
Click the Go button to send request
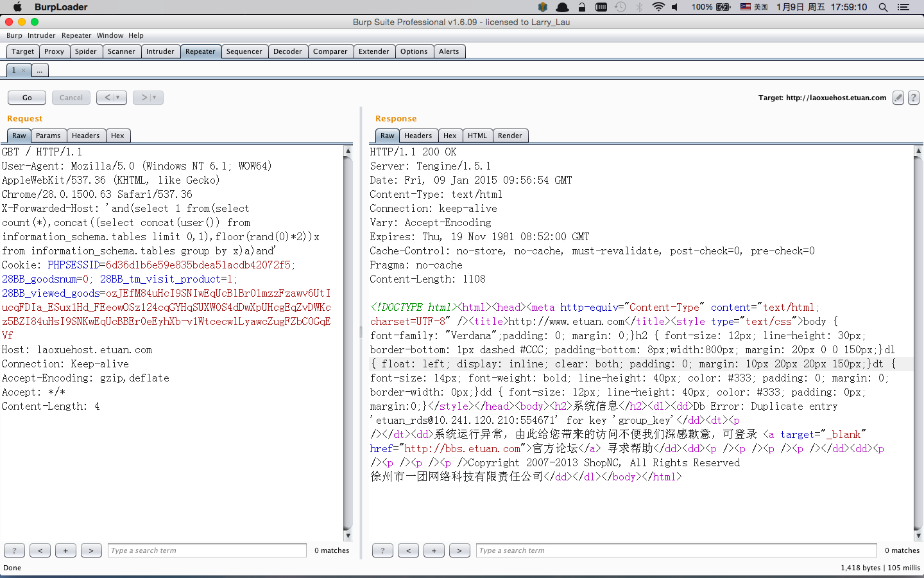(27, 98)
